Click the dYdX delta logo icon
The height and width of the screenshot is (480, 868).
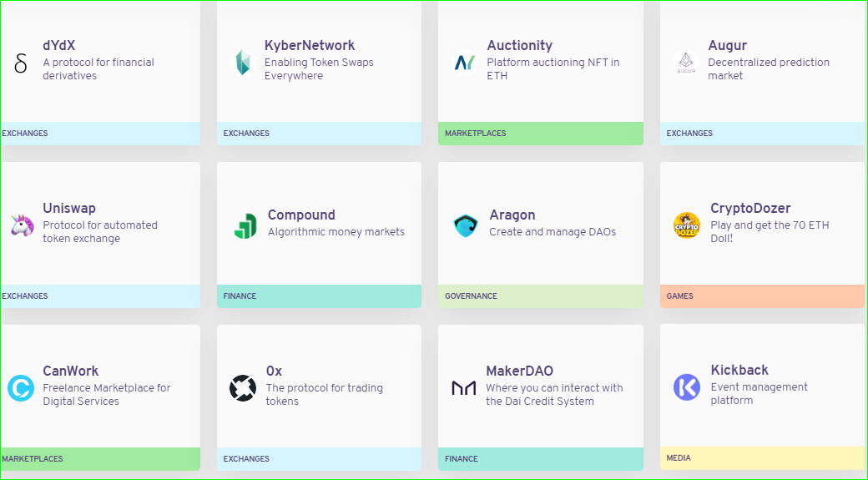(21, 63)
